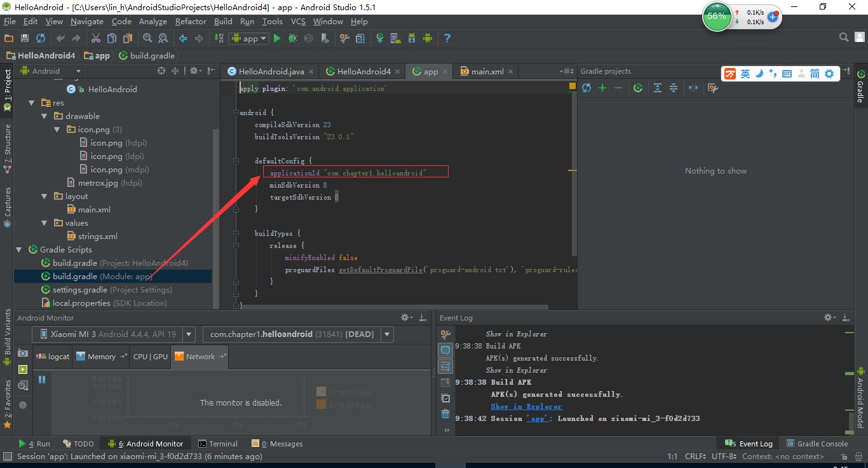The height and width of the screenshot is (468, 868).
Task: Click the Copy toolbar icon
Action: pyautogui.click(x=111, y=38)
